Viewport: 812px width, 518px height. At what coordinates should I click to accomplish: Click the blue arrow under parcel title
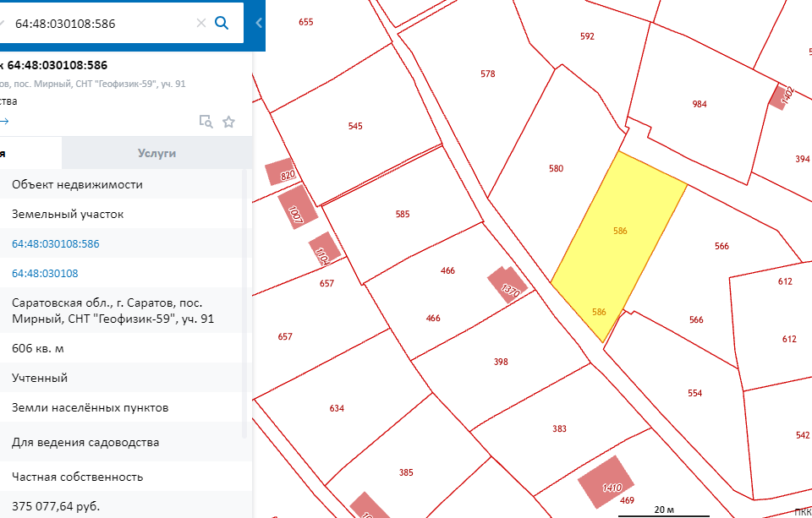(x=3, y=122)
